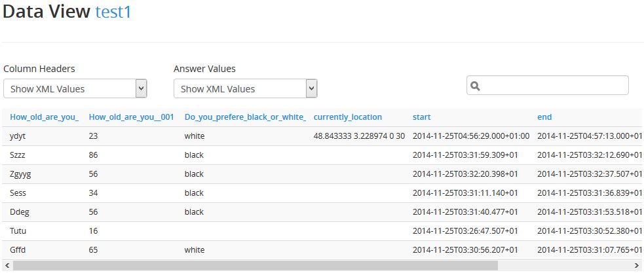
Task: Click Column Headers dropdown arrow button
Action: point(142,88)
